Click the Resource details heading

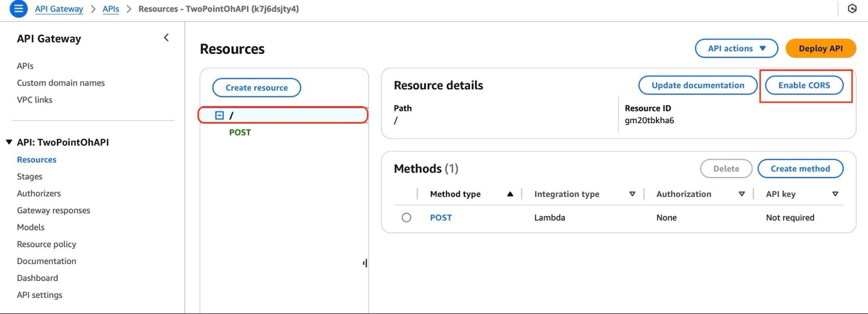[438, 85]
